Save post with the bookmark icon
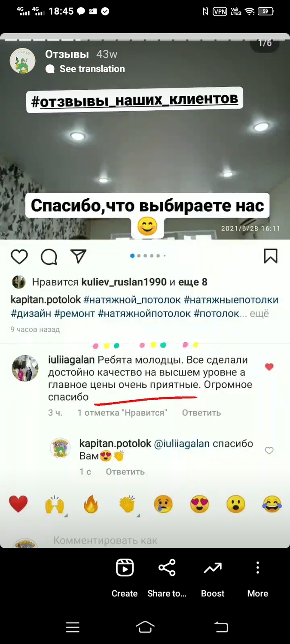Screen dimensions: 290x644 (270, 256)
